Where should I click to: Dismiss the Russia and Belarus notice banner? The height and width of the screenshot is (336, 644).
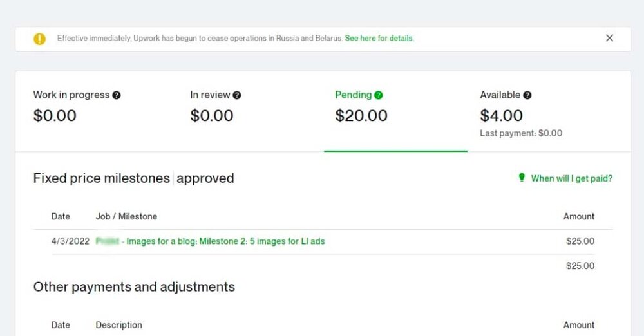pos(609,38)
